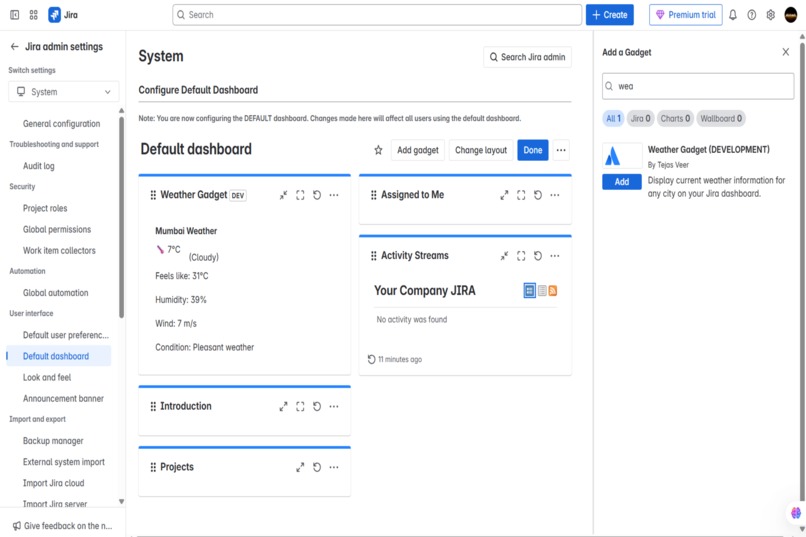Open External system import
806x537 pixels.
click(x=64, y=462)
